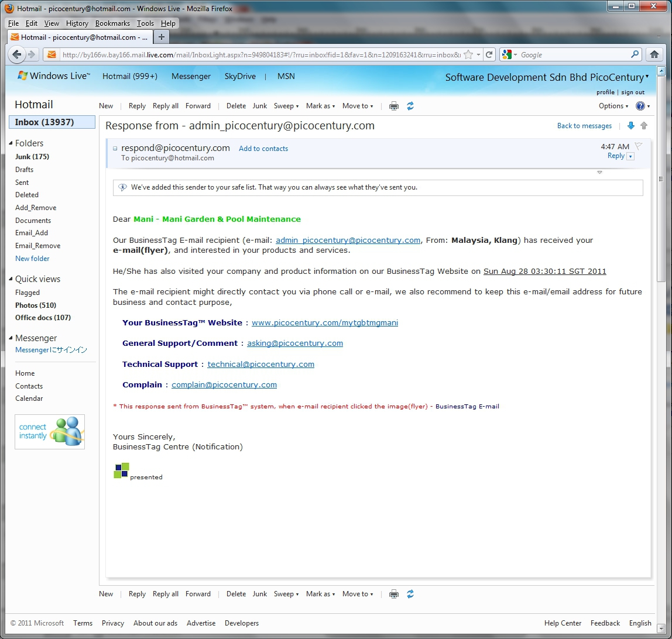Click the bookmark star in address bar
The height and width of the screenshot is (639, 672).
click(x=468, y=54)
